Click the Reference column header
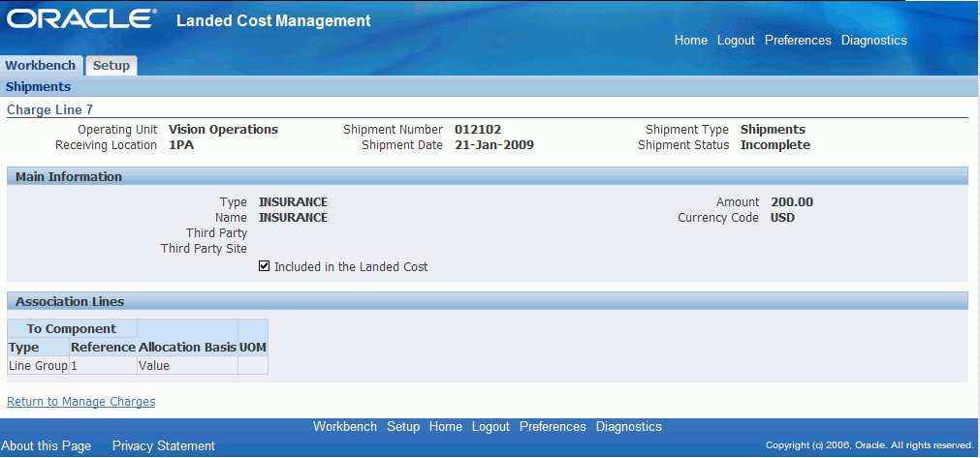Screen dimensions: 980x458 pos(103,347)
